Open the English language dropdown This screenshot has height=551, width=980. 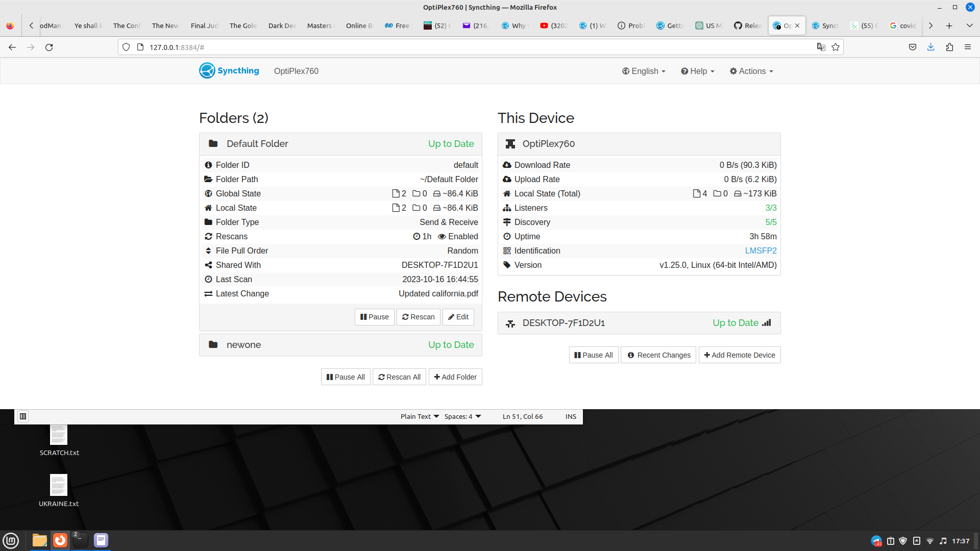click(644, 71)
